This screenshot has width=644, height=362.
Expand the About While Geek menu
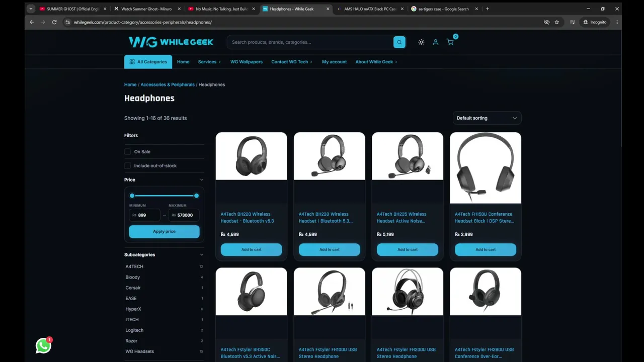(376, 62)
